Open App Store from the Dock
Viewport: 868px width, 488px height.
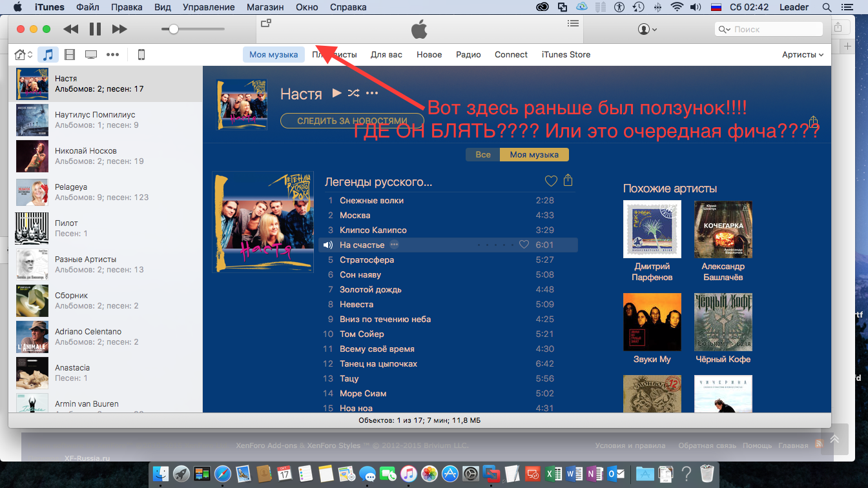tap(450, 474)
